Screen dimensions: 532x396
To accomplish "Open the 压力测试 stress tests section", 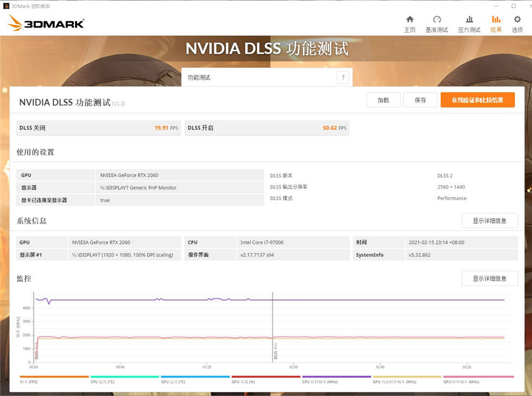I will point(469,24).
